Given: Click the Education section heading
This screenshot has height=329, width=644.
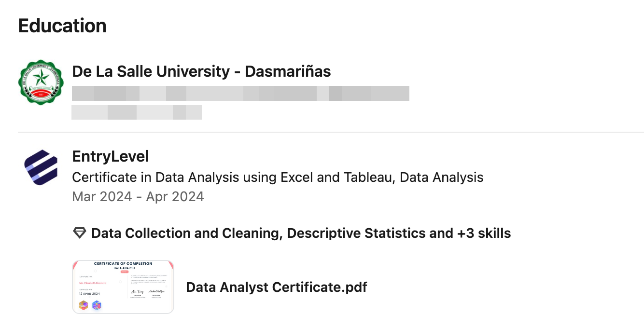Looking at the screenshot, I should tap(62, 26).
